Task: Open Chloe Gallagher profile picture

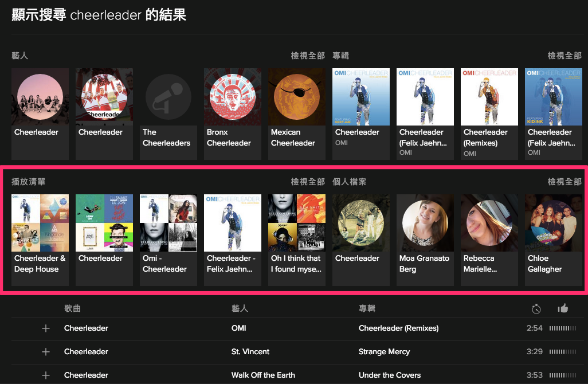Action: click(x=553, y=223)
